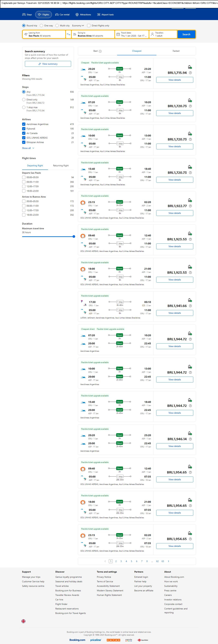Click the blue Search button
Image resolution: width=218 pixels, height=644 pixels.
(186, 34)
